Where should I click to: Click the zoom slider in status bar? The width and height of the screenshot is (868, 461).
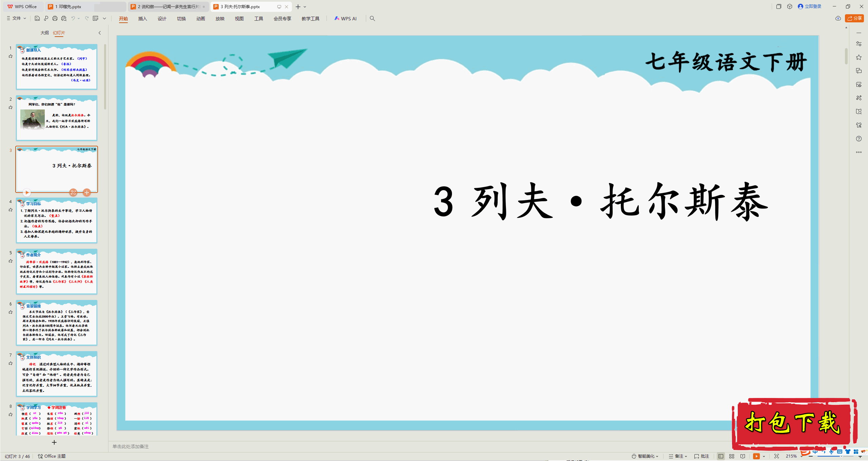(x=834, y=457)
